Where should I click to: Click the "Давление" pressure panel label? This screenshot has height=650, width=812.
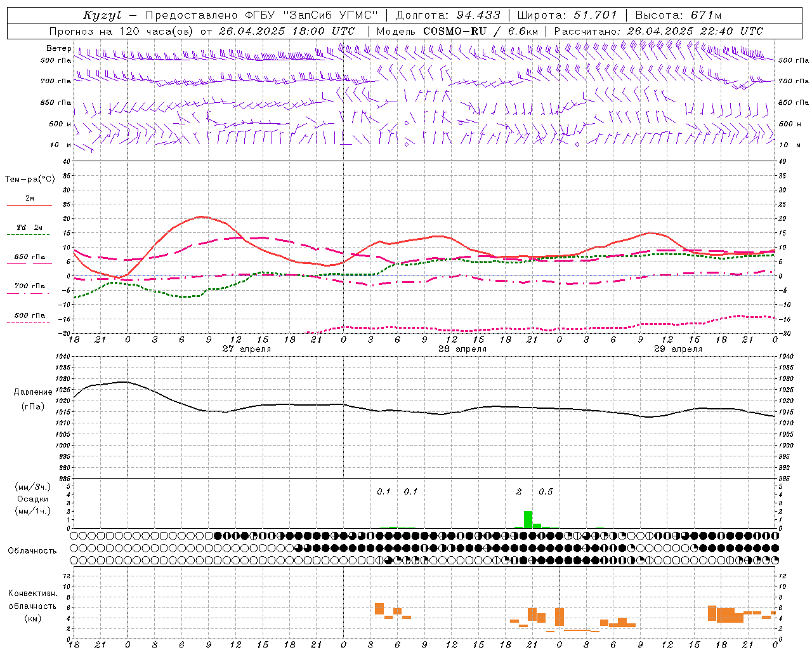[33, 392]
